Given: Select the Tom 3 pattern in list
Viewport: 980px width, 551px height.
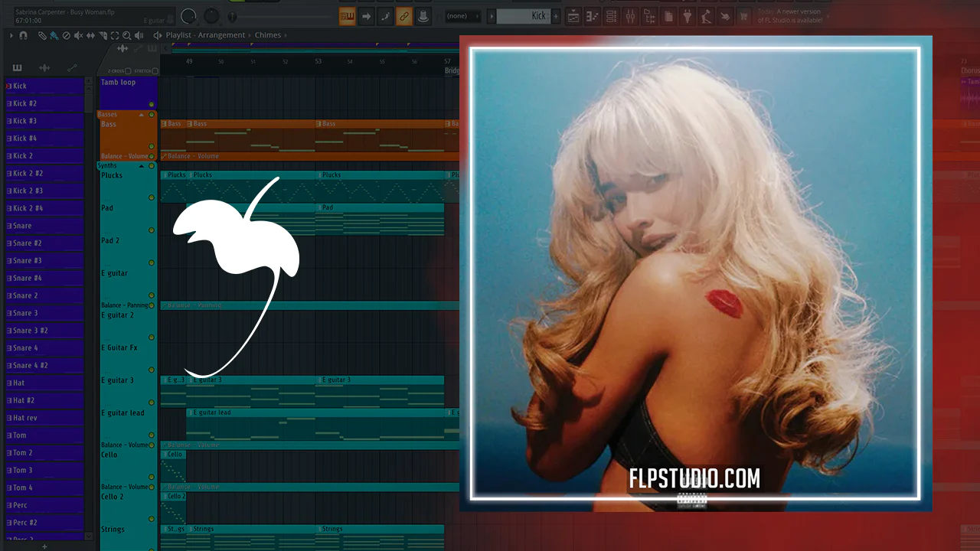Looking at the screenshot, I should pos(44,471).
